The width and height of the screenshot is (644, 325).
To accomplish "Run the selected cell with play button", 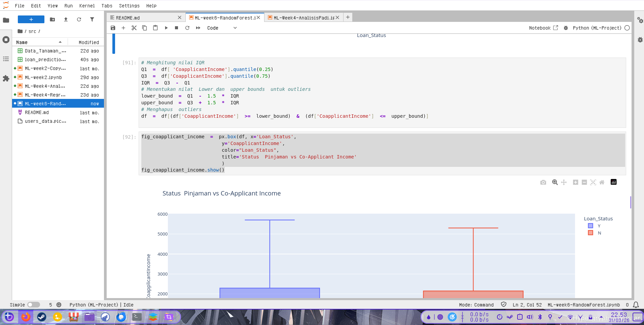I will click(166, 28).
